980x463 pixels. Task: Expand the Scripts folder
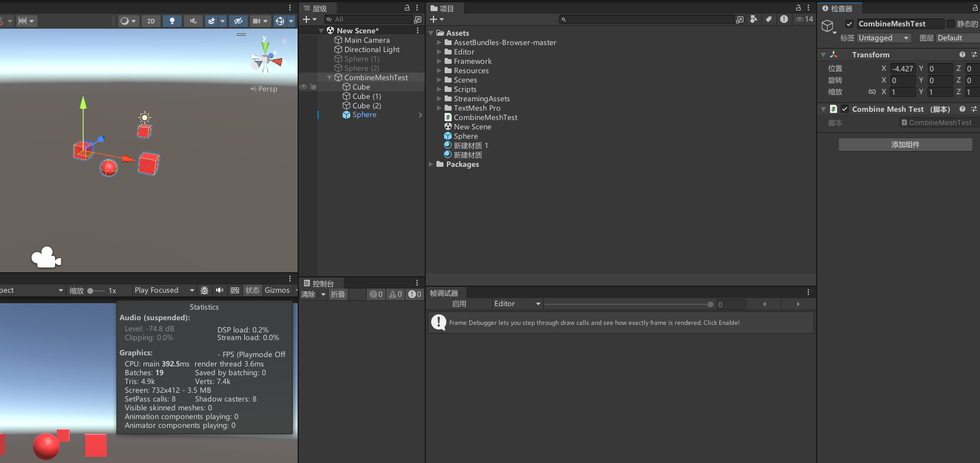point(439,90)
